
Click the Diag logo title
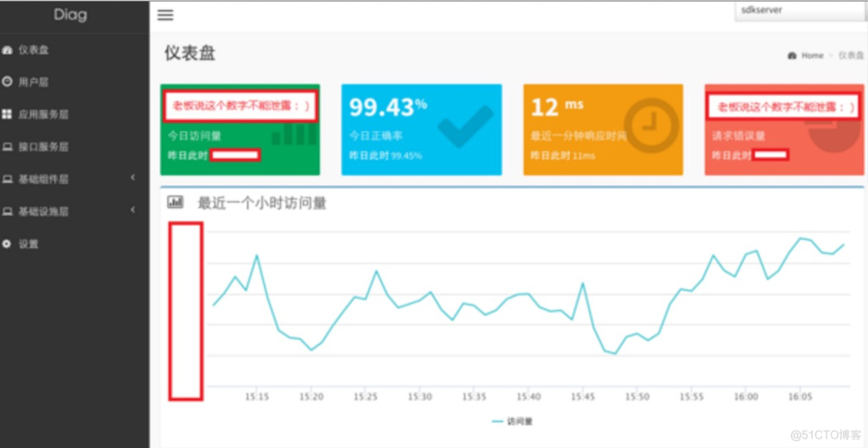coord(70,15)
